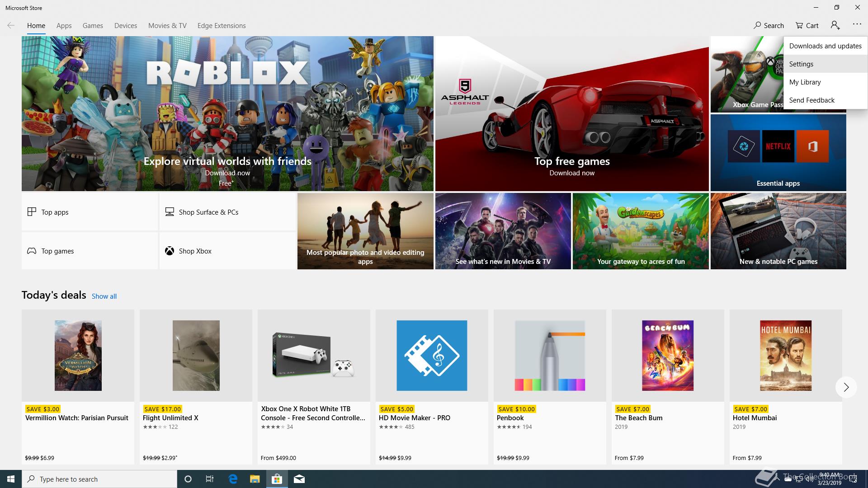Click the Office icon in Essential apps
Viewport: 868px width, 488px height.
pos(813,146)
